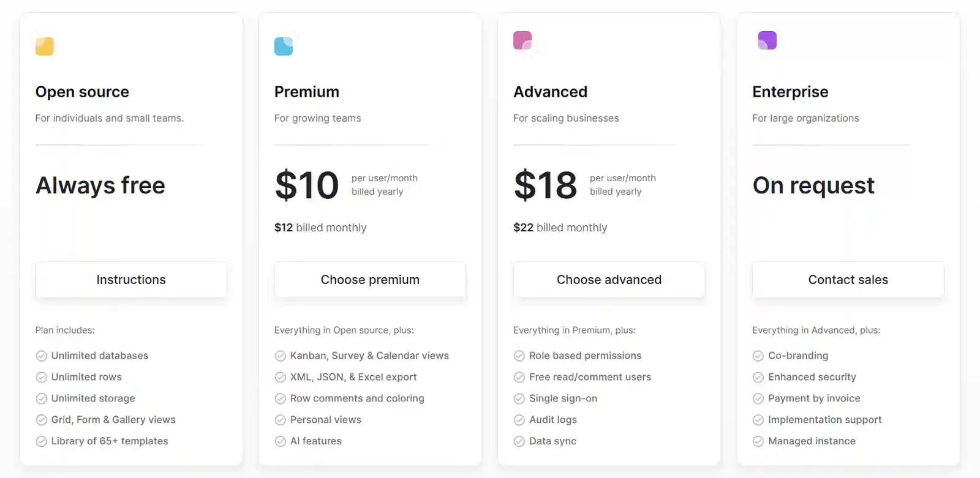This screenshot has height=478, width=980.
Task: Click Library of 65+ templates feature
Action: click(110, 441)
